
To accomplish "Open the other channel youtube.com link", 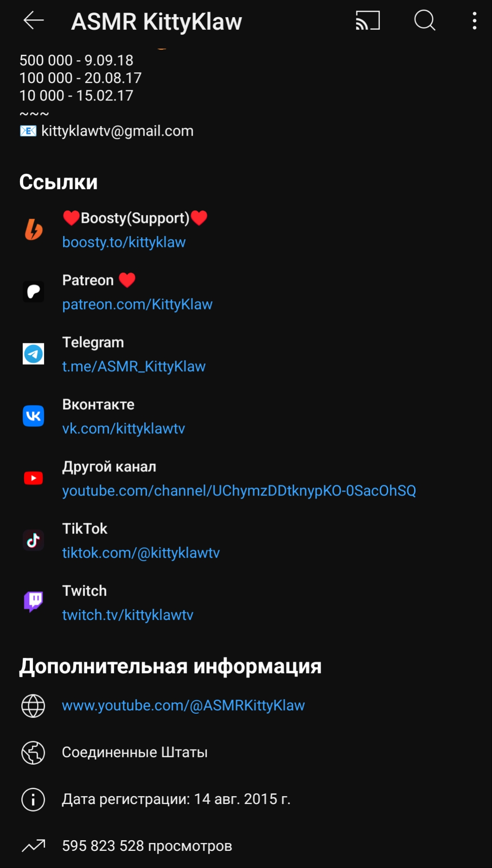I will click(239, 491).
